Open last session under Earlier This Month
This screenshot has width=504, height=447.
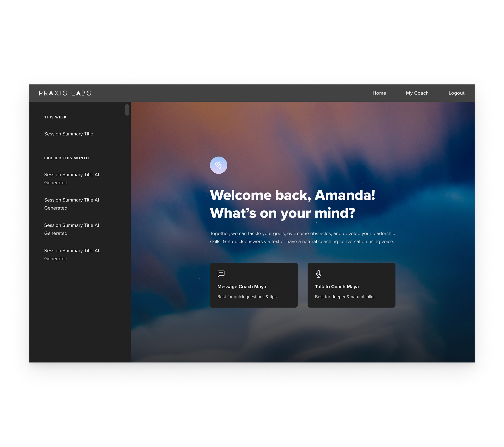(71, 255)
